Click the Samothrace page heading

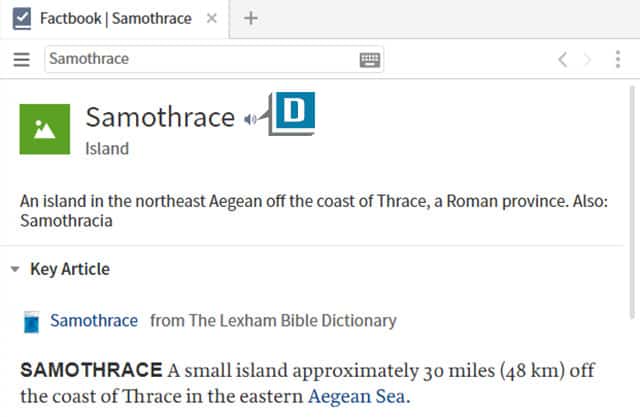(160, 117)
